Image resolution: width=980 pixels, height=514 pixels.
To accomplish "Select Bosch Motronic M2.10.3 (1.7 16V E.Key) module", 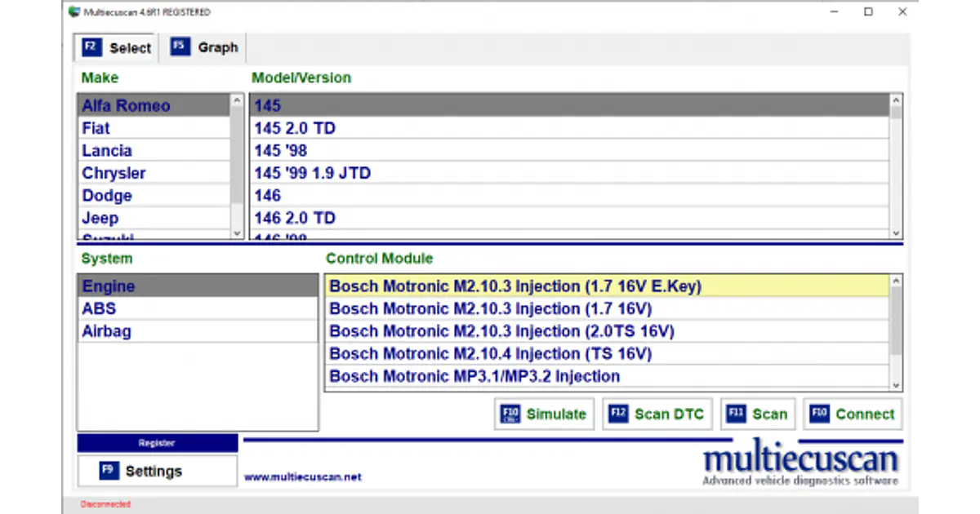I will 608,286.
